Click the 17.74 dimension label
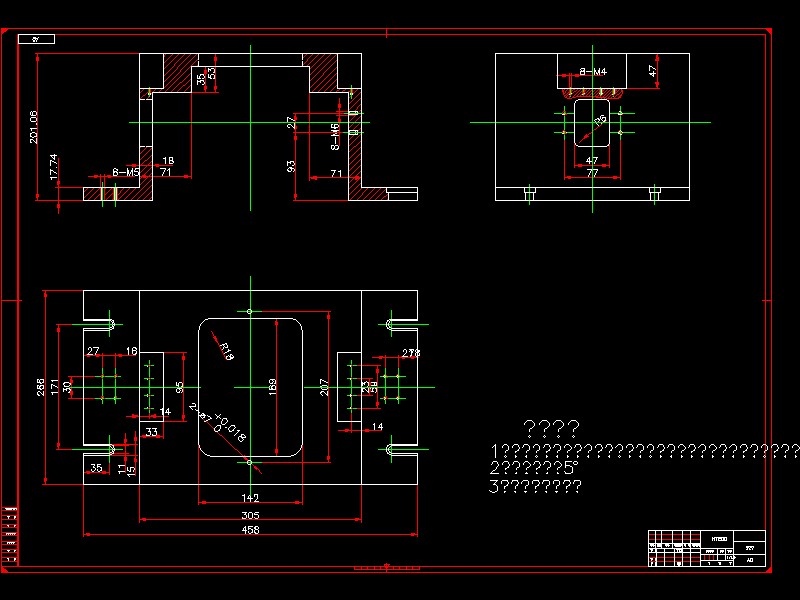The height and width of the screenshot is (600, 800). point(54,167)
